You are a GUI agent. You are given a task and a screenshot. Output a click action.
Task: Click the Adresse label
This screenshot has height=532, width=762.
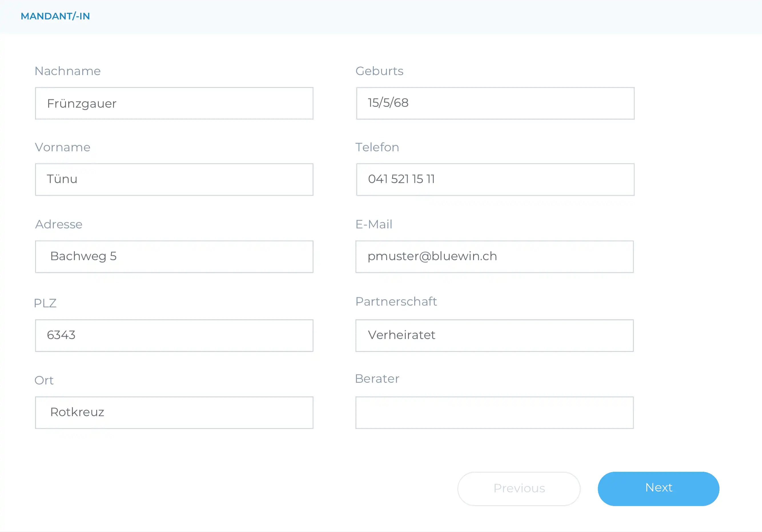coord(59,224)
